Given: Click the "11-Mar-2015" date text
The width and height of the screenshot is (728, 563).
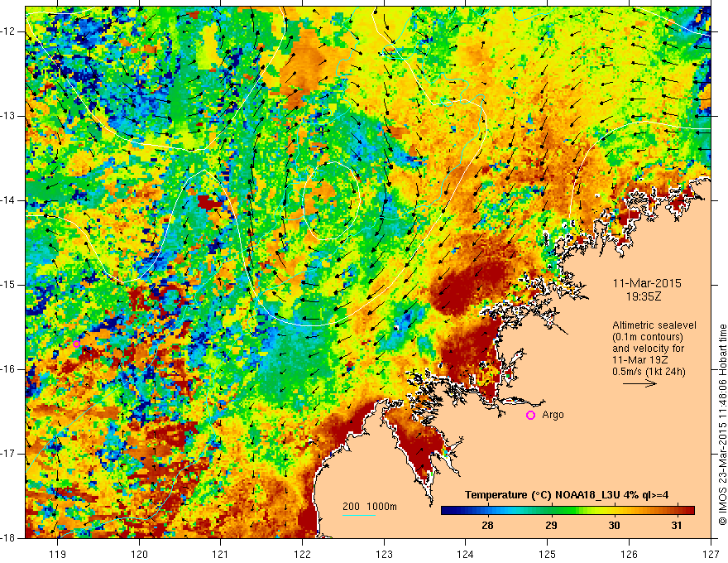Looking at the screenshot, I should pos(647,283).
